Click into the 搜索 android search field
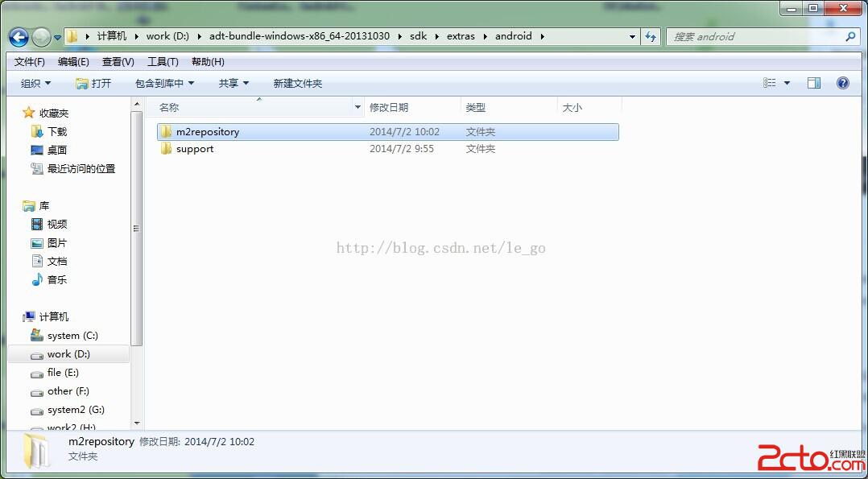 pyautogui.click(x=755, y=36)
